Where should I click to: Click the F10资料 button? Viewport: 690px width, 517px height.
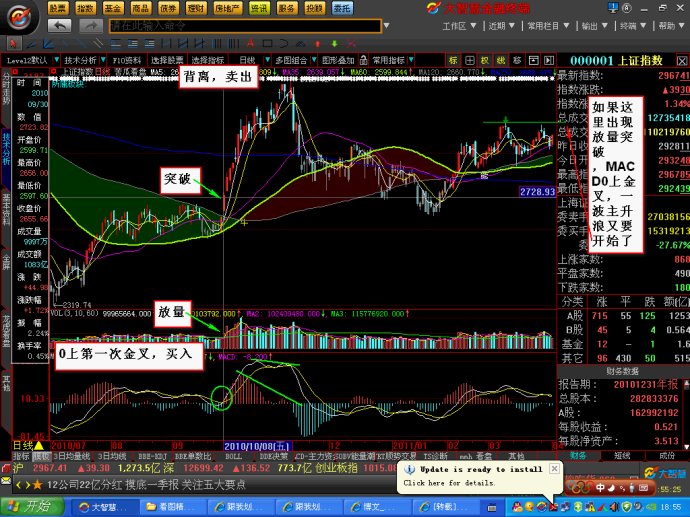click(127, 60)
